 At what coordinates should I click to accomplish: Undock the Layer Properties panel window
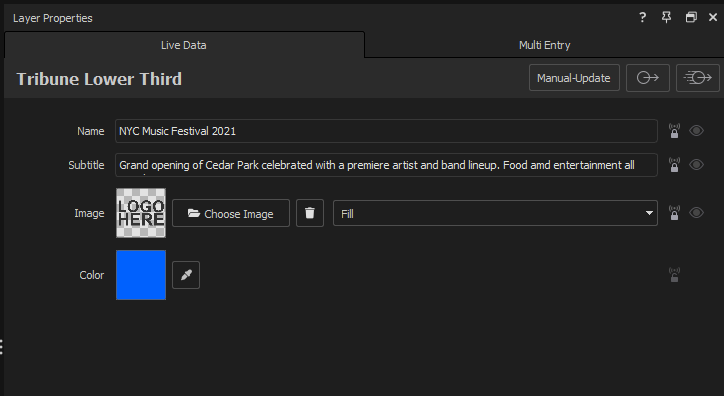point(691,18)
